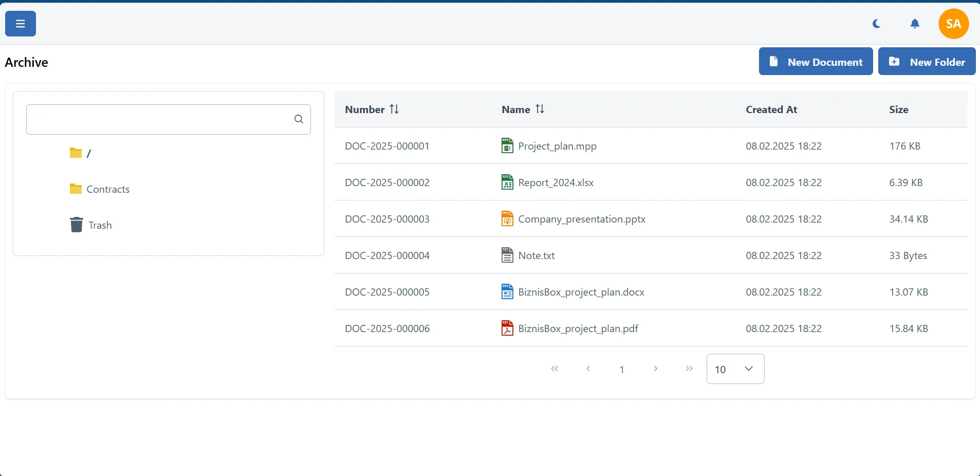Select the root folder in tree

point(81,153)
